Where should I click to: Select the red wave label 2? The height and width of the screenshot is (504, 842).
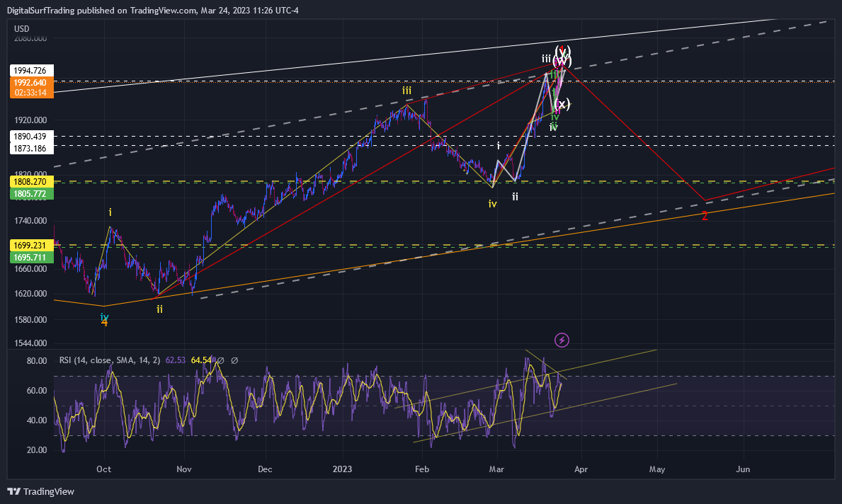[705, 216]
